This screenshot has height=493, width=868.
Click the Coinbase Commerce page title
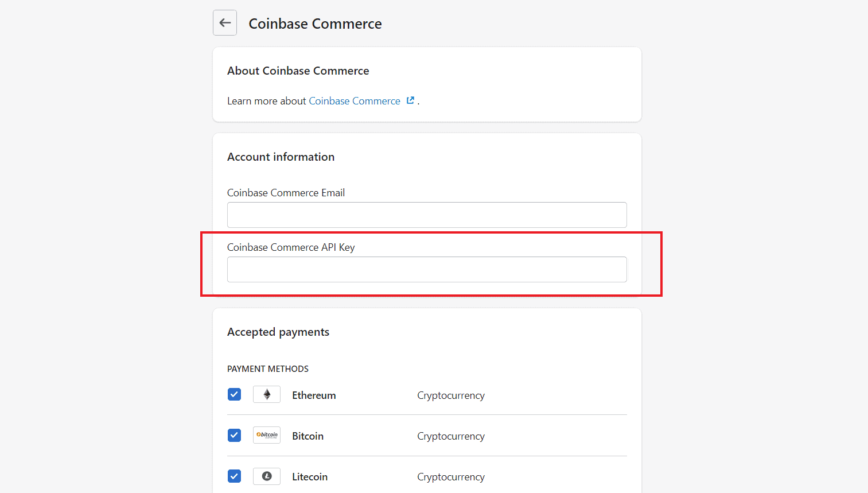(x=315, y=24)
